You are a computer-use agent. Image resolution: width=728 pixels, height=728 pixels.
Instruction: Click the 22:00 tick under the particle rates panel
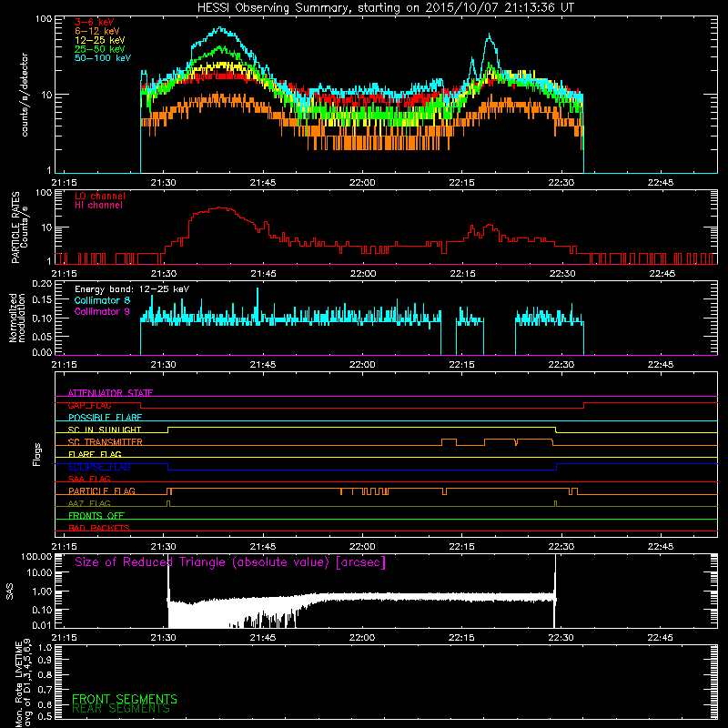point(362,274)
